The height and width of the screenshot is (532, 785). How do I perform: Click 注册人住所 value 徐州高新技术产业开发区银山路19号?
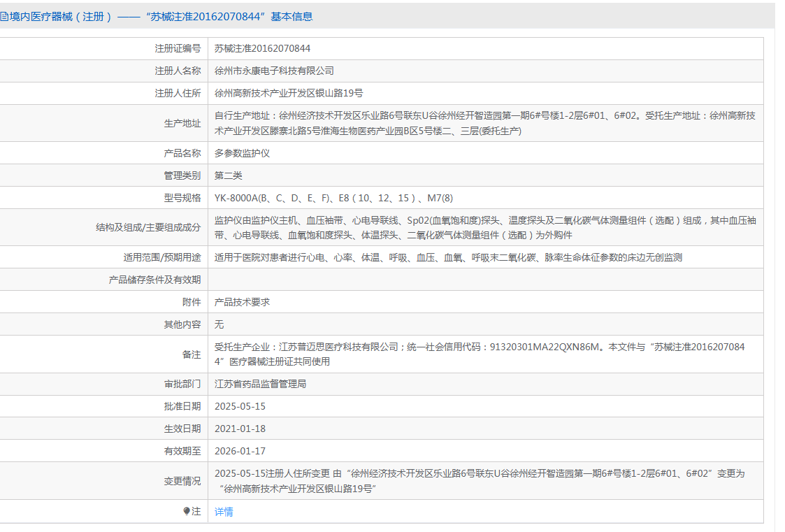[x=289, y=93]
